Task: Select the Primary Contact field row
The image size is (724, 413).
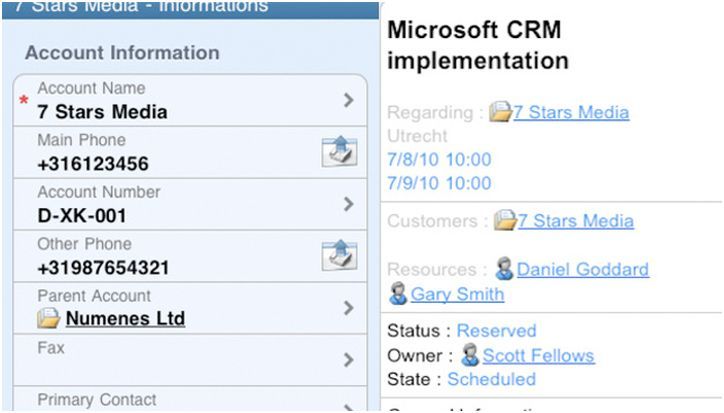Action: (x=180, y=401)
